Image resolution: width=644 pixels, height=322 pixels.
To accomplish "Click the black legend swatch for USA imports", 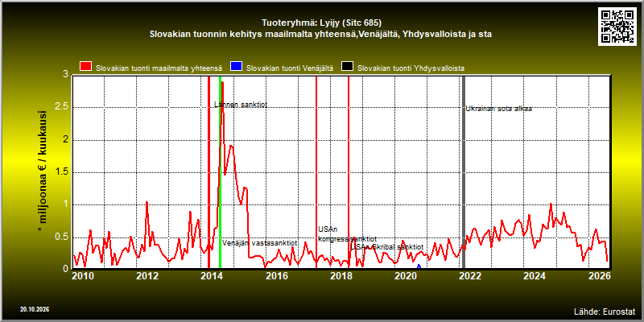I will tap(348, 68).
